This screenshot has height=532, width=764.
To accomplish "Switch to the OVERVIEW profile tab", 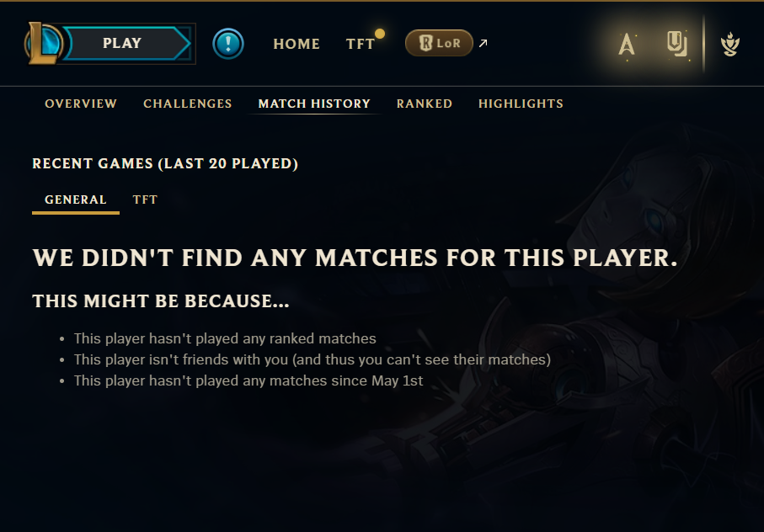I will 81,104.
